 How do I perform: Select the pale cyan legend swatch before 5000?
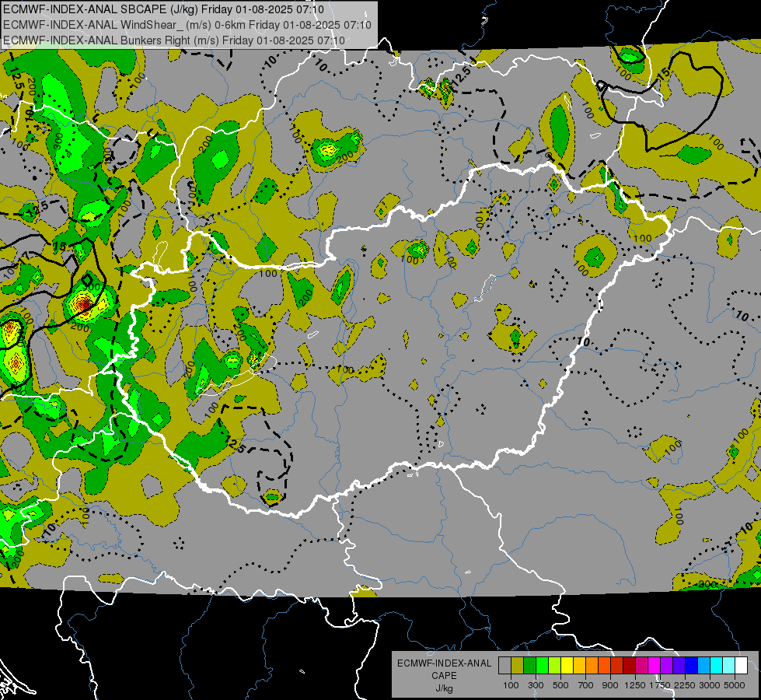click(729, 666)
